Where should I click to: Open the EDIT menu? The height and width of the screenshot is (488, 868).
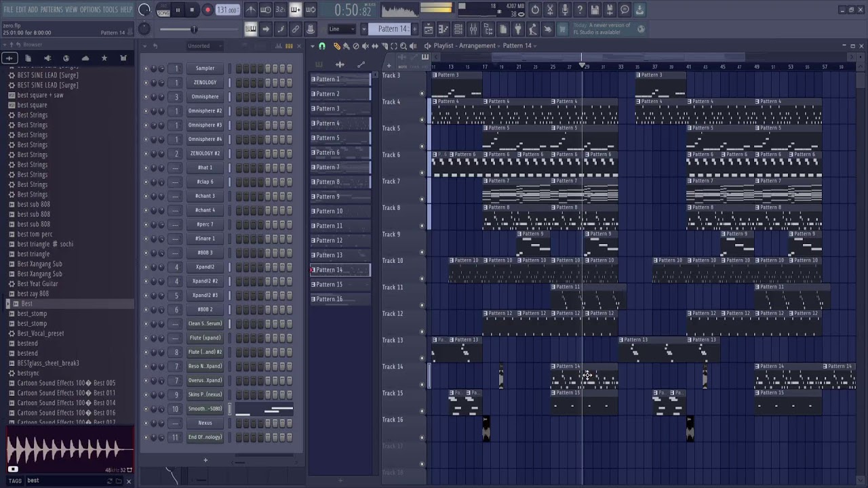pos(21,9)
